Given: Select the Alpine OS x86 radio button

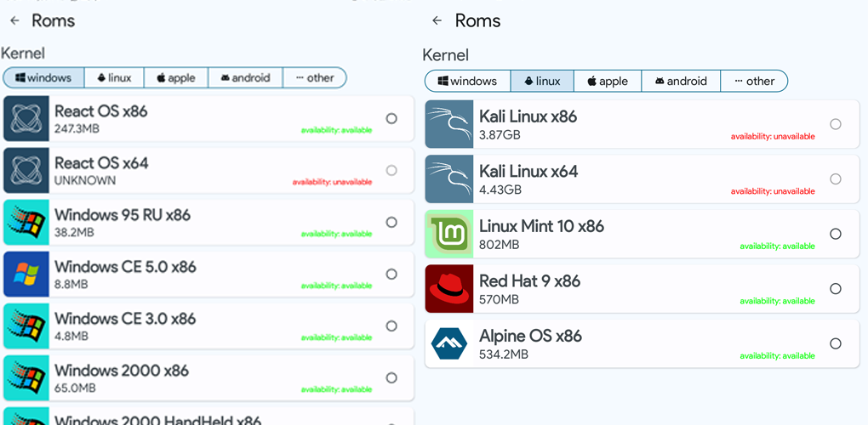Looking at the screenshot, I should 836,343.
